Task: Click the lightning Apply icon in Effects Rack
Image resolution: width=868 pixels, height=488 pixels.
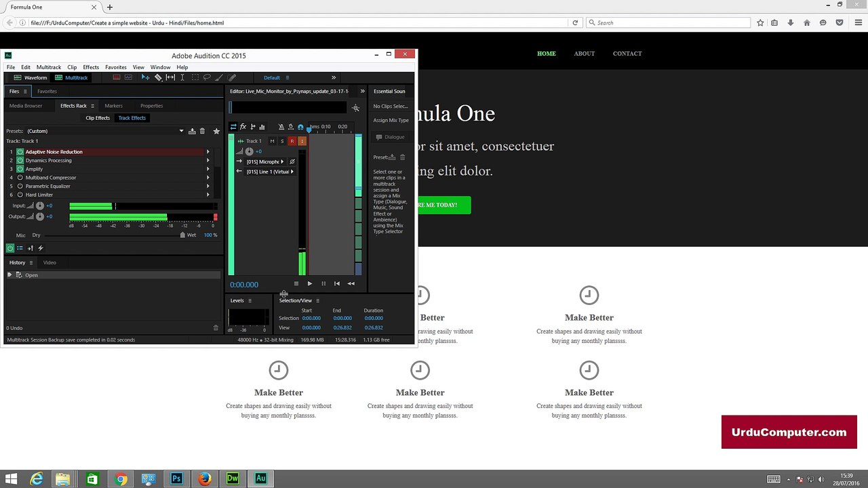Action: [41, 248]
